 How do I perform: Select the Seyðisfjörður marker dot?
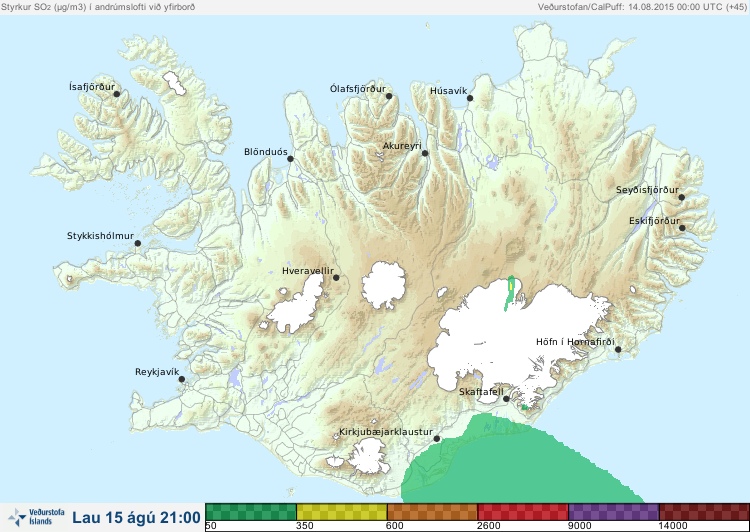click(x=682, y=197)
